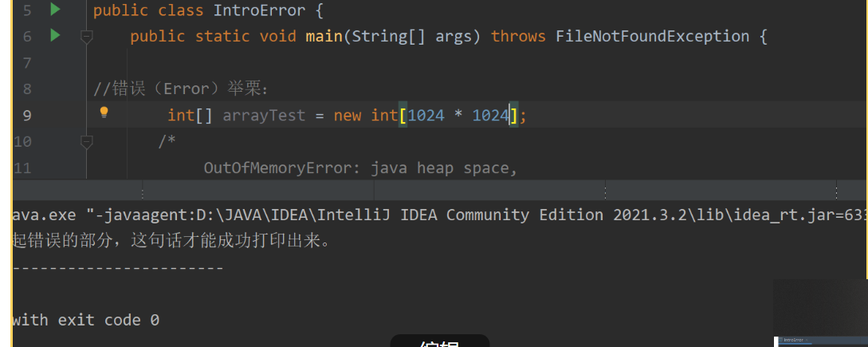
Task: Collapse the block comment fold marker on line 10
Action: pyautogui.click(x=87, y=141)
